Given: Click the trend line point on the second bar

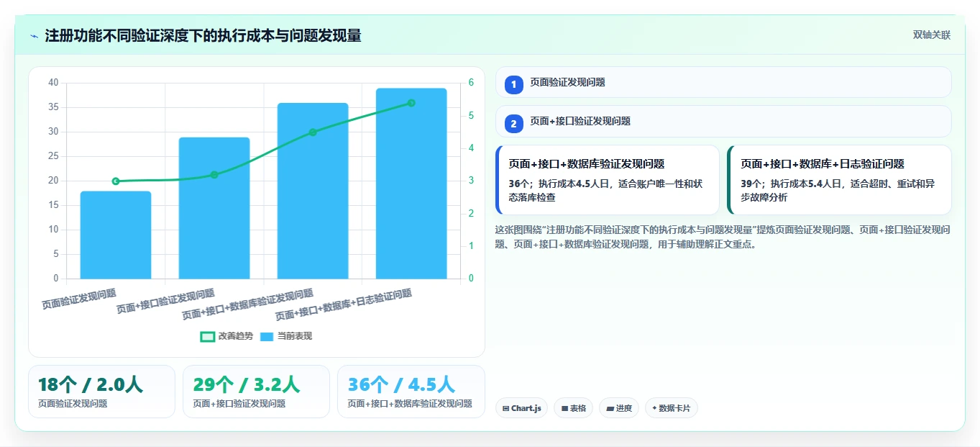Looking at the screenshot, I should (x=214, y=175).
